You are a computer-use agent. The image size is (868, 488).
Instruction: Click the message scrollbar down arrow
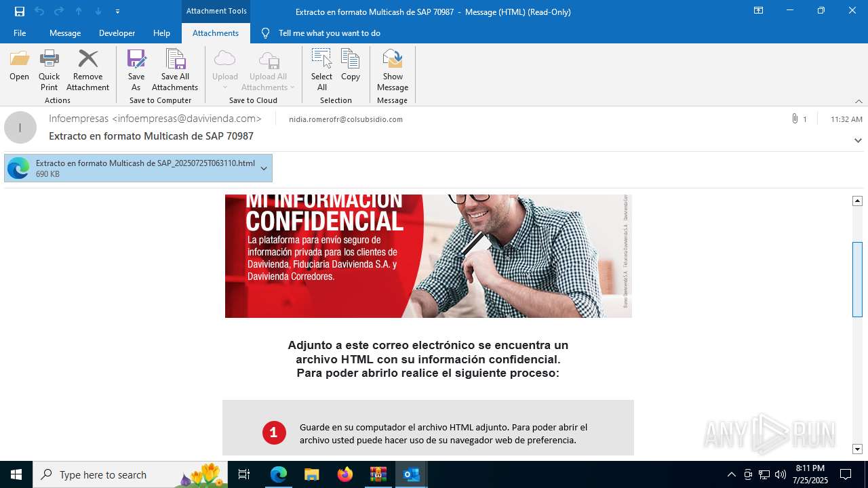point(857,449)
